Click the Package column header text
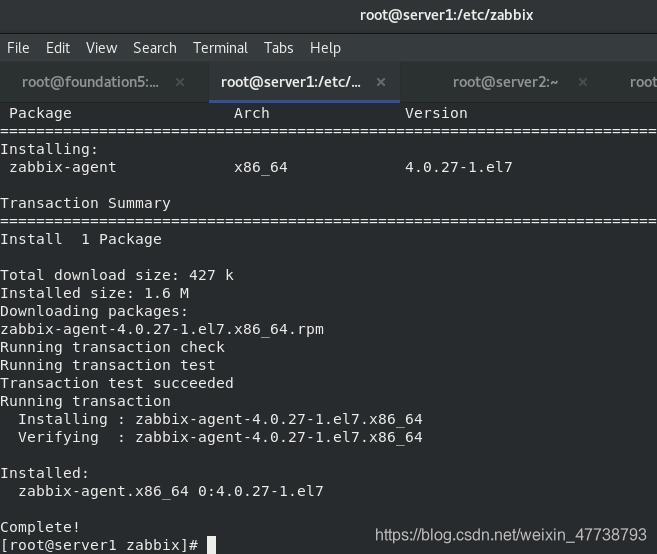 [41, 113]
